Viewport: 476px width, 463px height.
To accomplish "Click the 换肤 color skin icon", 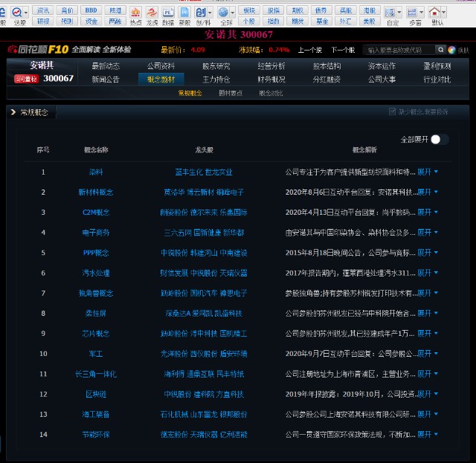I will (x=451, y=50).
